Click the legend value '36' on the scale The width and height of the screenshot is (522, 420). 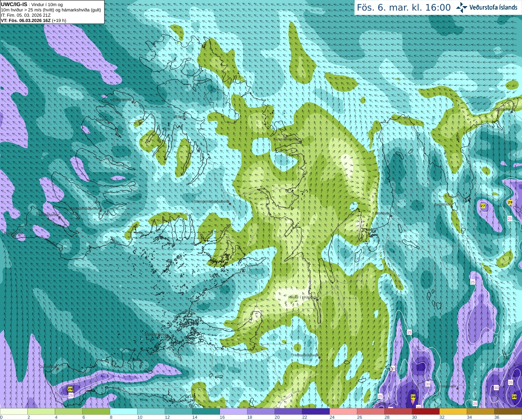pos(497,417)
